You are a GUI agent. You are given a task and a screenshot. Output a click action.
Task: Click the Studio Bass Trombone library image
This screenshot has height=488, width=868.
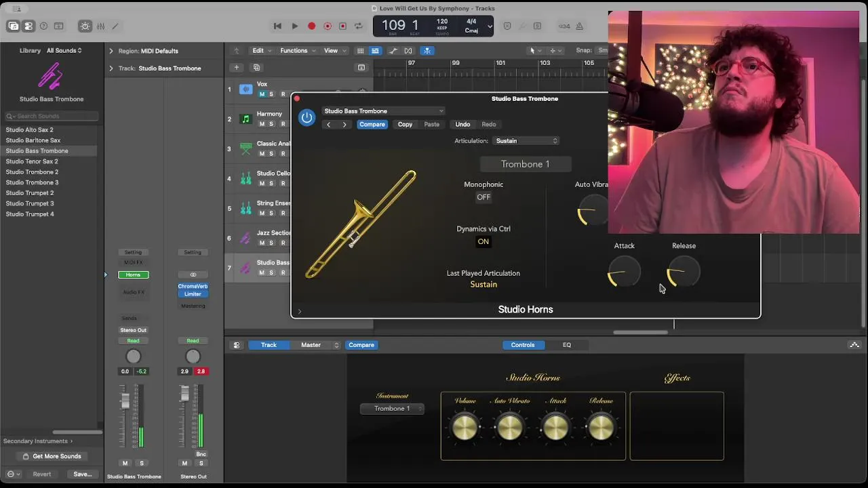(x=51, y=76)
